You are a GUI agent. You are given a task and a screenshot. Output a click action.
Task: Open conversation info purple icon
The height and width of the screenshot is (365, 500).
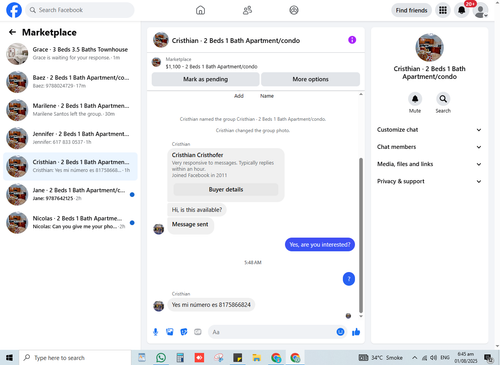tap(352, 40)
